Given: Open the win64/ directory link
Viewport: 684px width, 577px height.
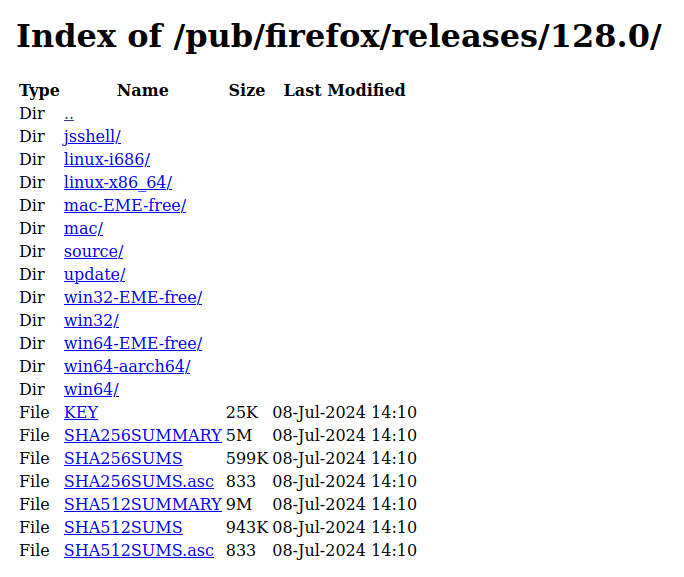Looking at the screenshot, I should click(x=91, y=389).
